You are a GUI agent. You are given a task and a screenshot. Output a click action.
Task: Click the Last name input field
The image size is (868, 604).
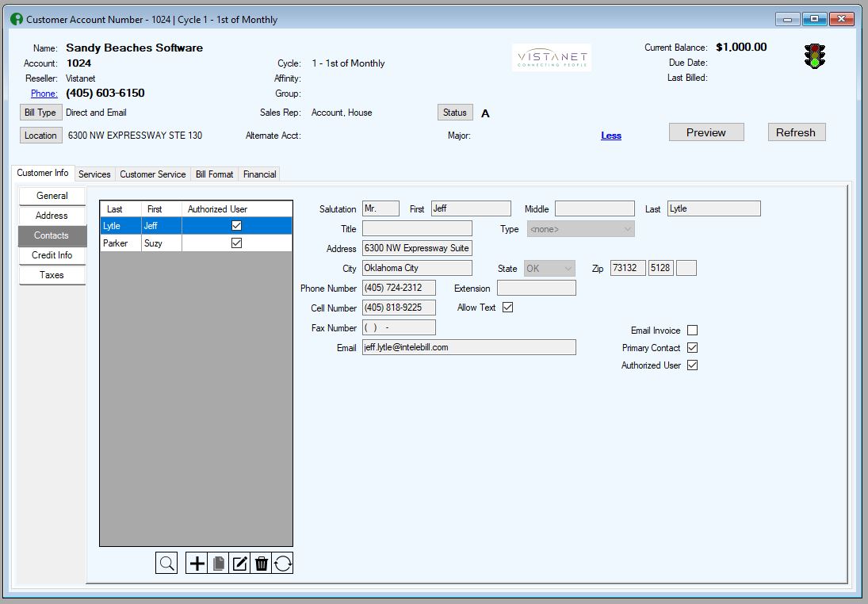click(x=714, y=208)
